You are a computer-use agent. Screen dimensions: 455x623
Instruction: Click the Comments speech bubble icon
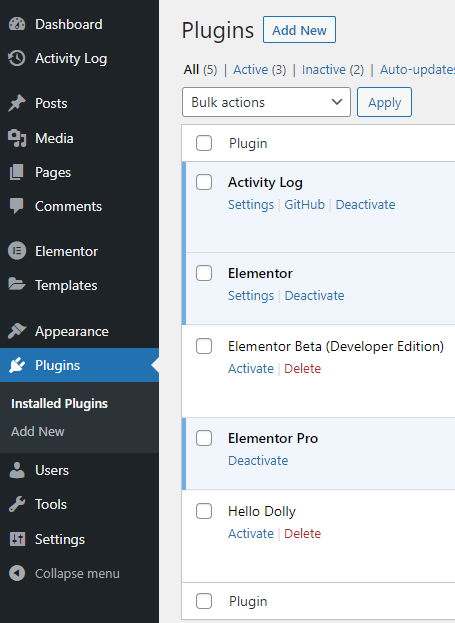pyautogui.click(x=17, y=206)
